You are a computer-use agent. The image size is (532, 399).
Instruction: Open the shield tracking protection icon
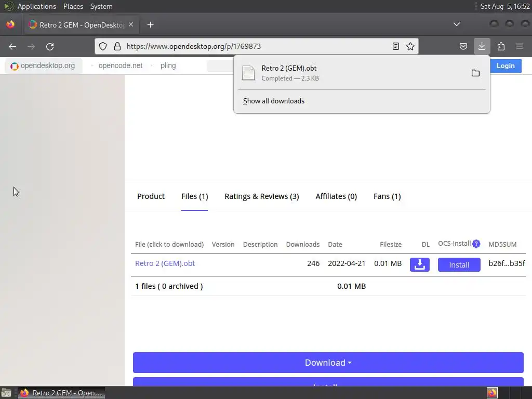tap(103, 46)
